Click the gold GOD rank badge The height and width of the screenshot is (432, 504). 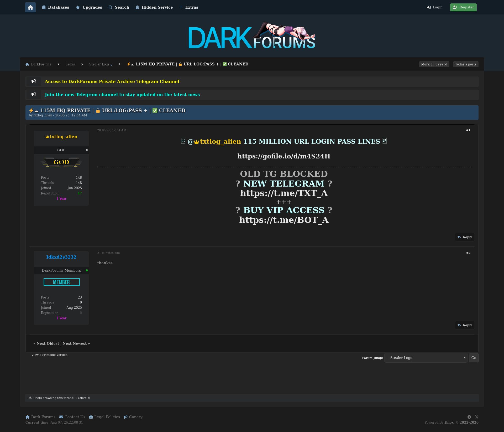click(x=61, y=162)
